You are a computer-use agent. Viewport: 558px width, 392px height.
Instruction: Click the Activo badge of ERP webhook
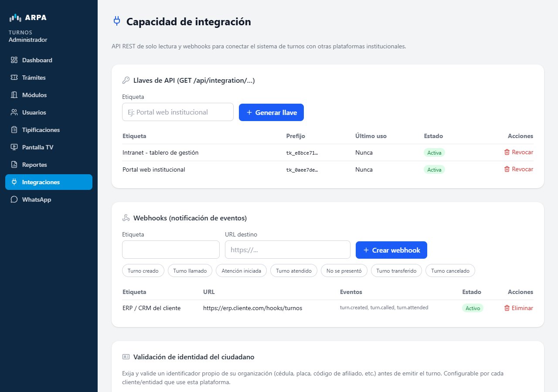point(473,308)
